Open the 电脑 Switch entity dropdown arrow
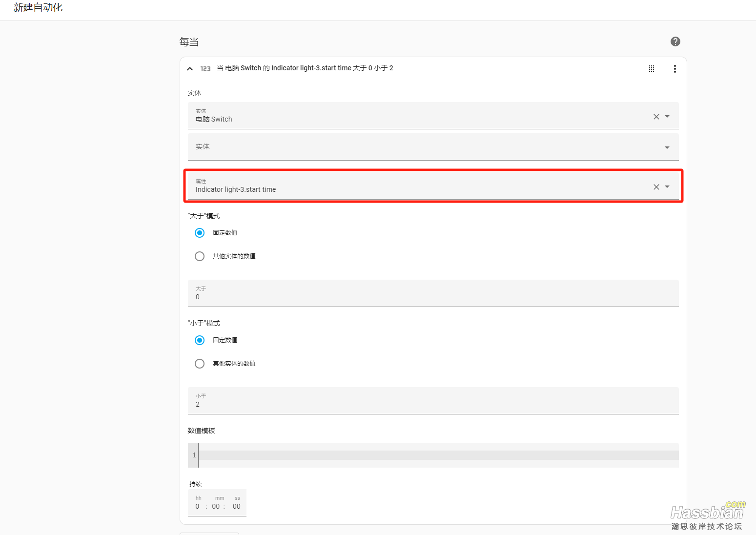The height and width of the screenshot is (535, 756). (667, 117)
